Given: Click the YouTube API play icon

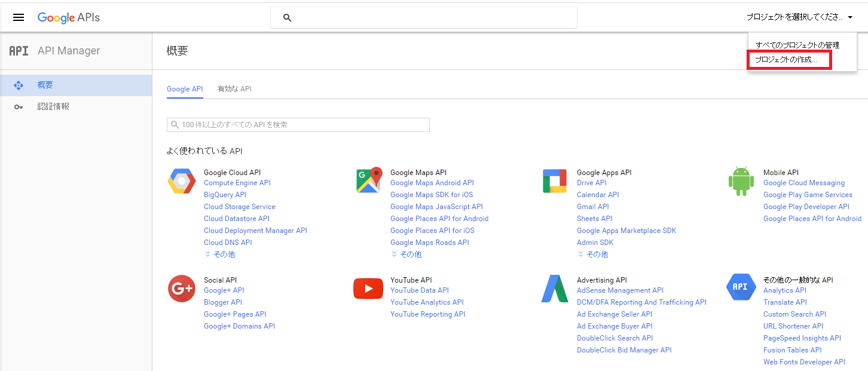Looking at the screenshot, I should (x=368, y=289).
